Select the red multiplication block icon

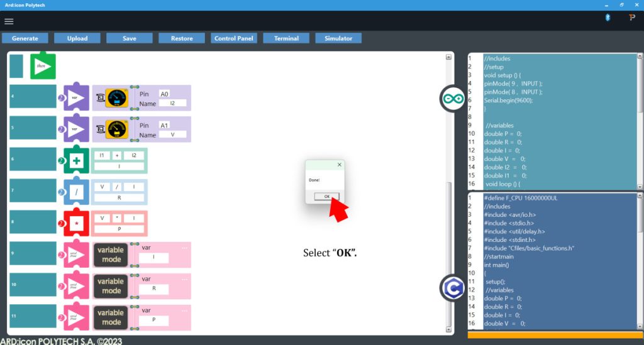point(77,223)
